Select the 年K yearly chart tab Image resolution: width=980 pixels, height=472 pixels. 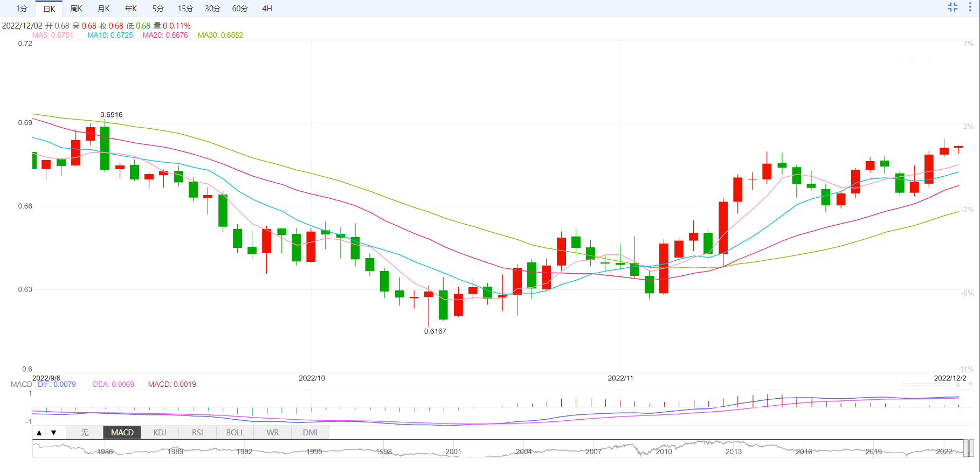tap(131, 9)
